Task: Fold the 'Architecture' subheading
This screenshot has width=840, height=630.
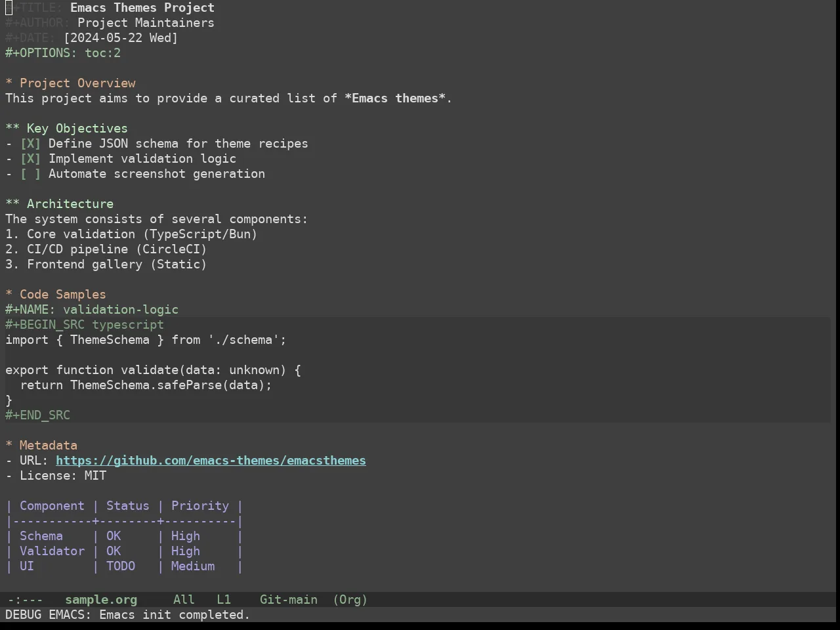Action: coord(59,204)
